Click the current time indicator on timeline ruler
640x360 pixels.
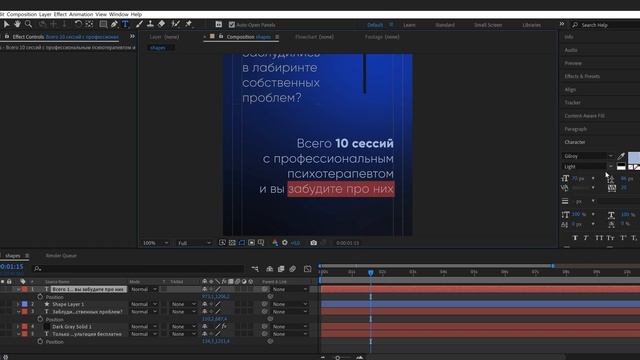pos(371,272)
